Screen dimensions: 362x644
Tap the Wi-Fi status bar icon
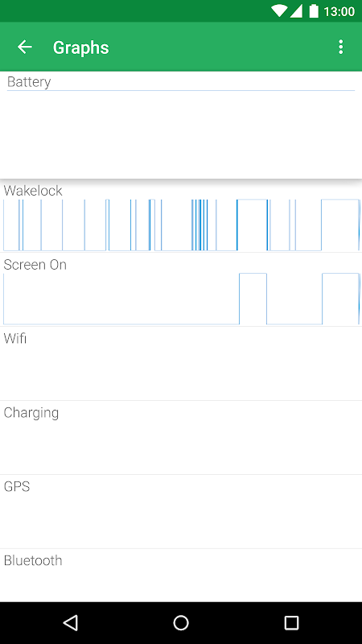point(279,11)
